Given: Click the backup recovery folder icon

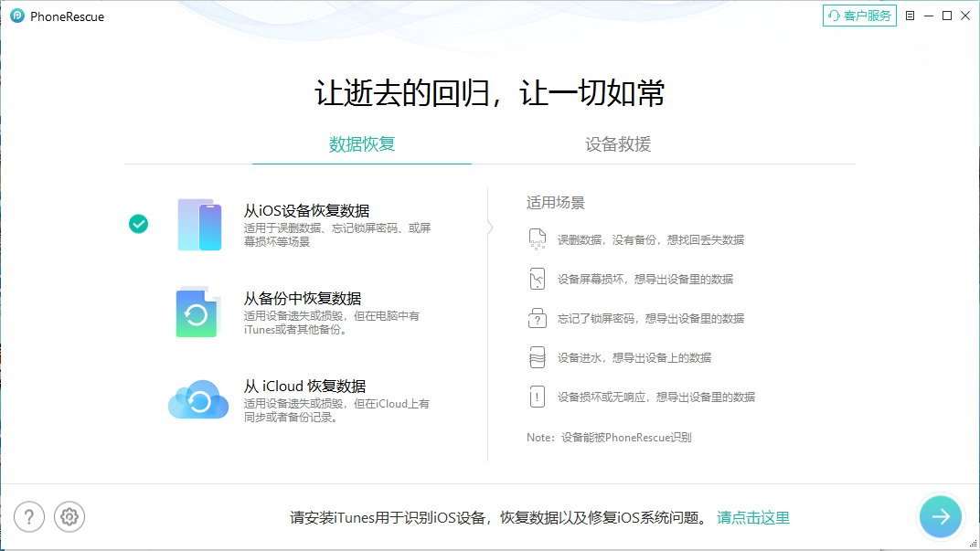Looking at the screenshot, I should 197,313.
